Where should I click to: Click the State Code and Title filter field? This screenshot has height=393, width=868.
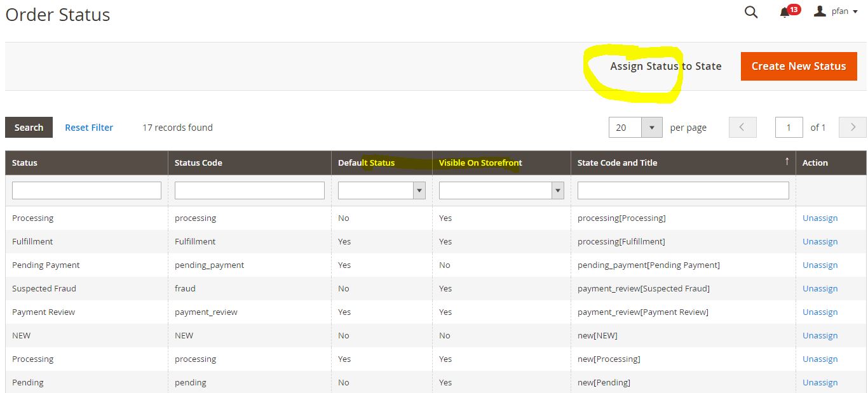coord(682,190)
